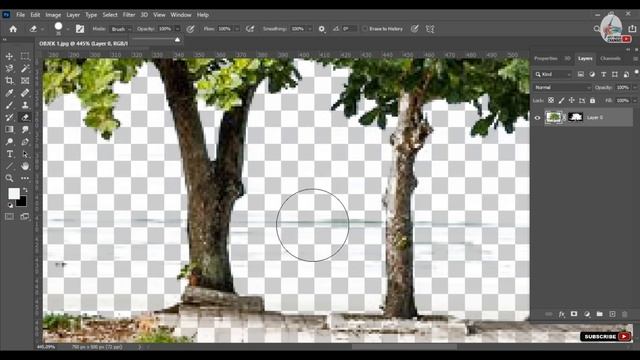Open the Image menu
The image size is (640, 360).
(x=53, y=15)
